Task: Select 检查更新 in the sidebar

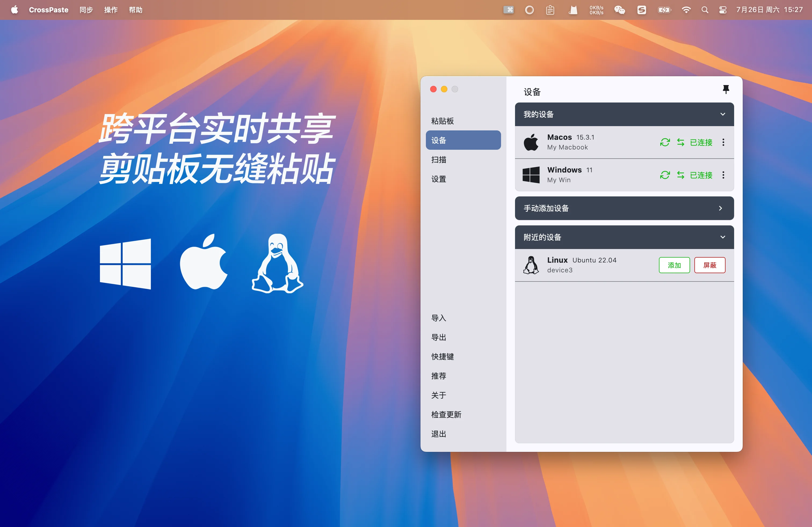Action: [x=446, y=415]
